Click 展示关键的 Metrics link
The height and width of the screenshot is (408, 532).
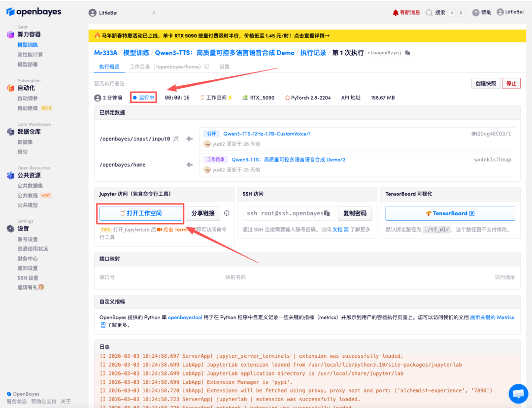click(492, 317)
